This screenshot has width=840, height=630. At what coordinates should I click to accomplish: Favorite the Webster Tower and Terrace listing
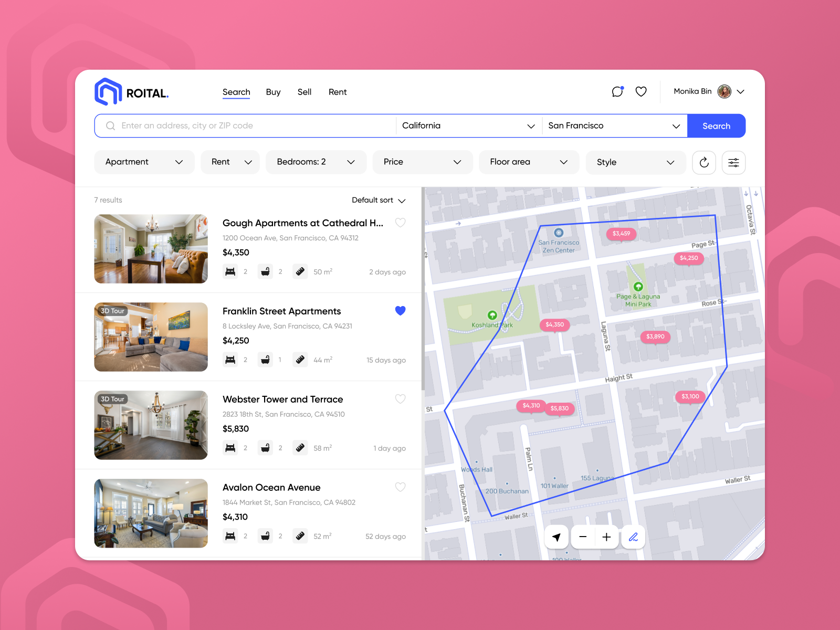click(400, 399)
